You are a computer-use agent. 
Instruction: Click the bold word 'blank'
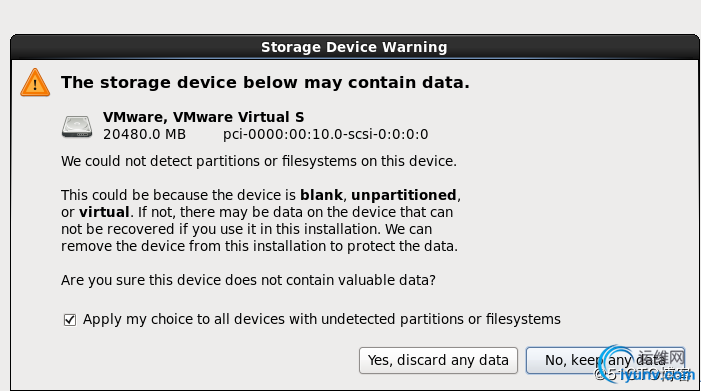[321, 195]
